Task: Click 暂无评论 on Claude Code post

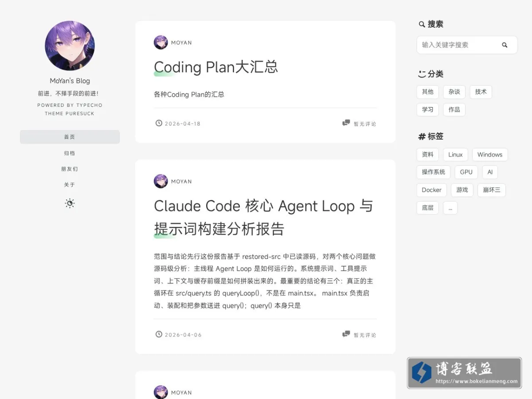Action: (x=365, y=335)
